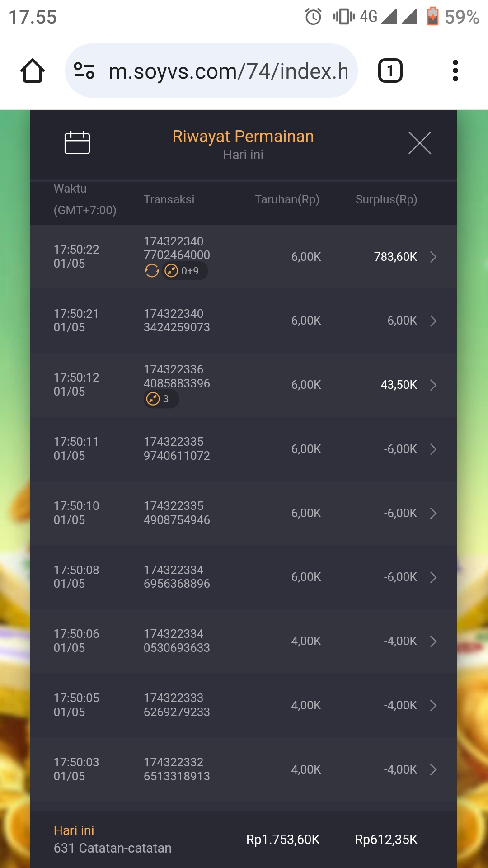Tap the alarm icon in status bar
488x868 pixels.
pos(313,17)
